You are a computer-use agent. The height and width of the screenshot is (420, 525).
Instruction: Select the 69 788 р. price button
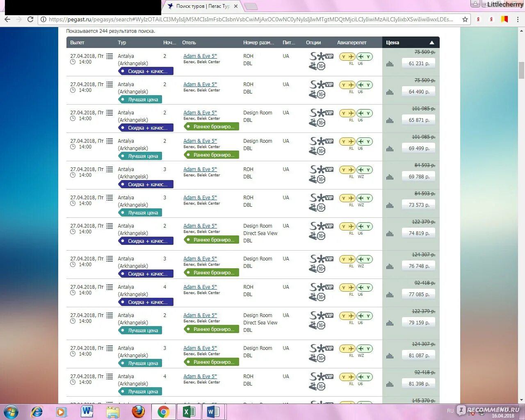tap(418, 177)
